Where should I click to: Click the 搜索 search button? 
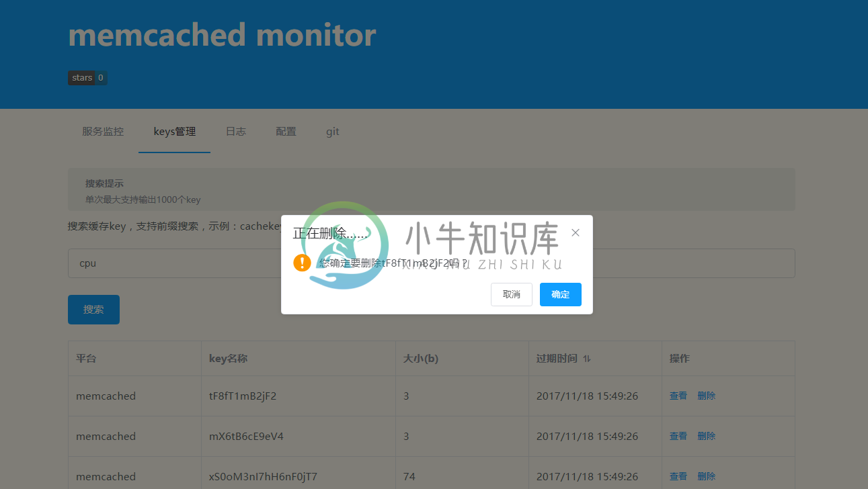[93, 310]
